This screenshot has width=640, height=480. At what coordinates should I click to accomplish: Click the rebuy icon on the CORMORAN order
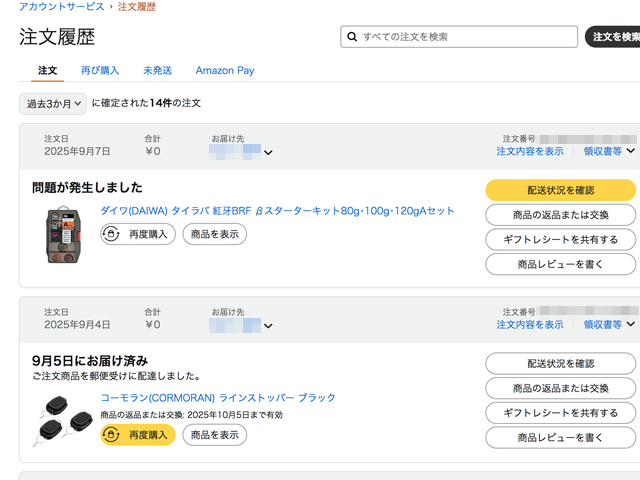(111, 435)
